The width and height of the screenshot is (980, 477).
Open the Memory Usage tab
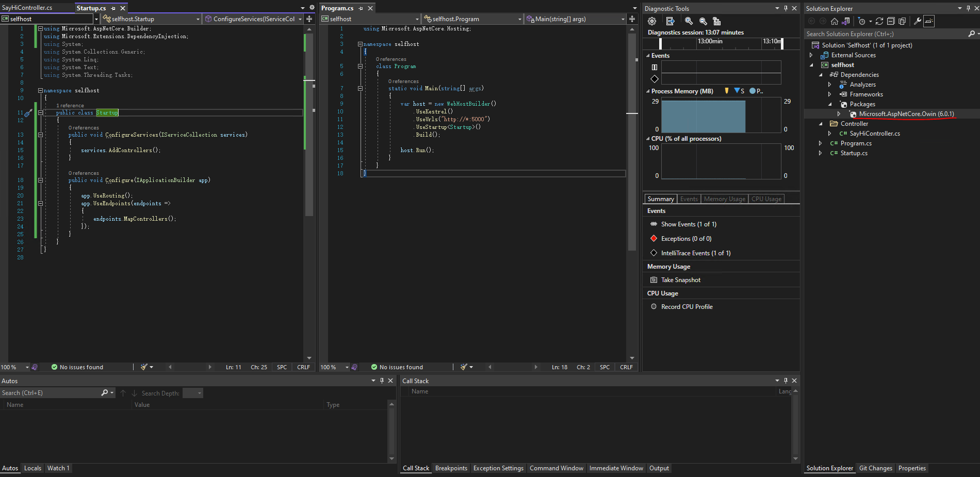pyautogui.click(x=724, y=199)
